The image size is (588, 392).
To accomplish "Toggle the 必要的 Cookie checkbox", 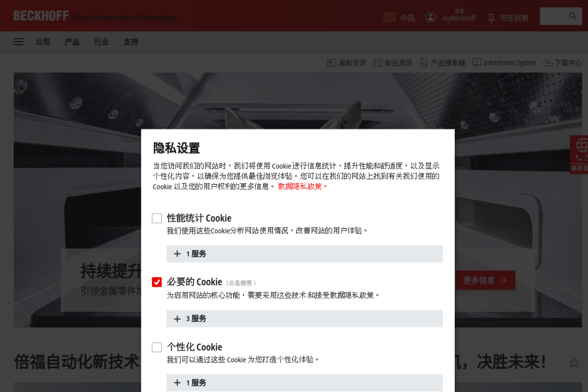I will coord(157,282).
